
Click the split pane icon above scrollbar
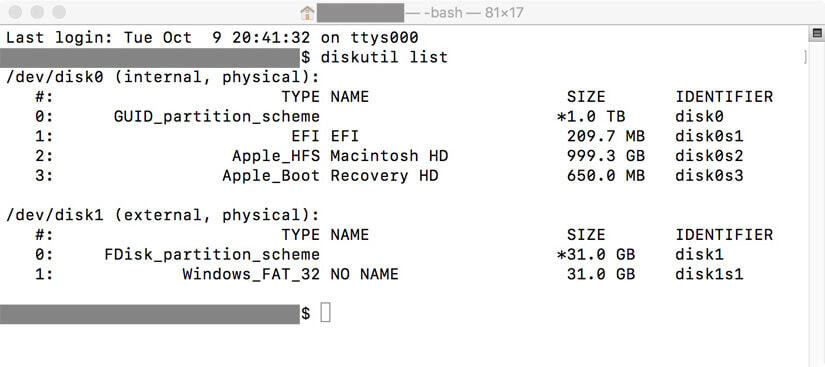tap(817, 34)
